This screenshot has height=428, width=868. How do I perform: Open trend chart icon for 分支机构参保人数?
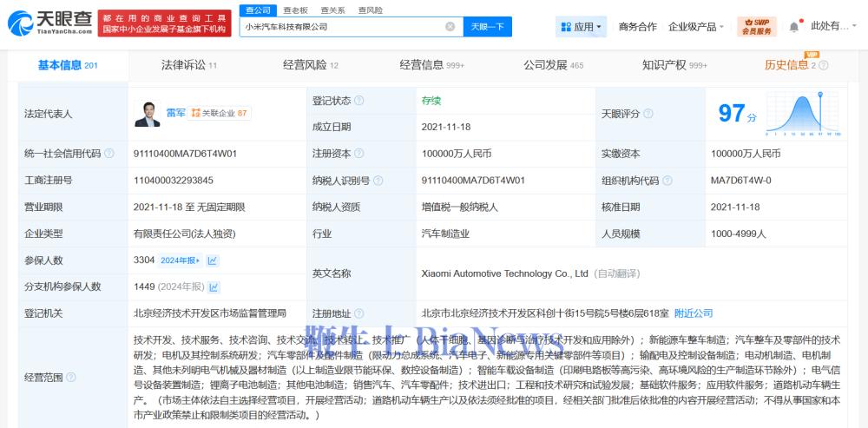point(214,286)
